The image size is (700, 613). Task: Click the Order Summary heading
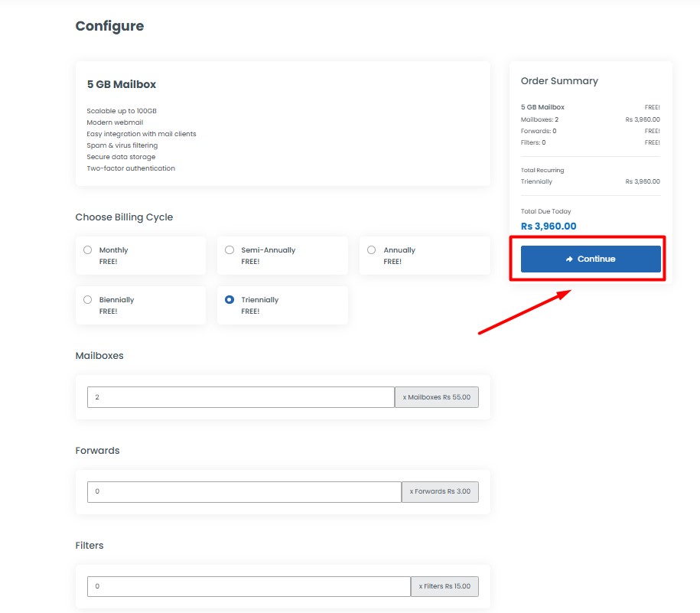[559, 81]
